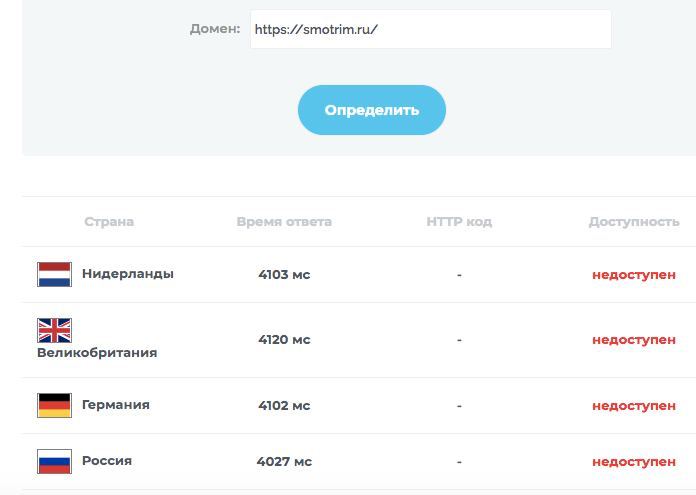Image resolution: width=696 pixels, height=495 pixels.
Task: Click недоступен status for Нидерланды
Action: point(634,274)
